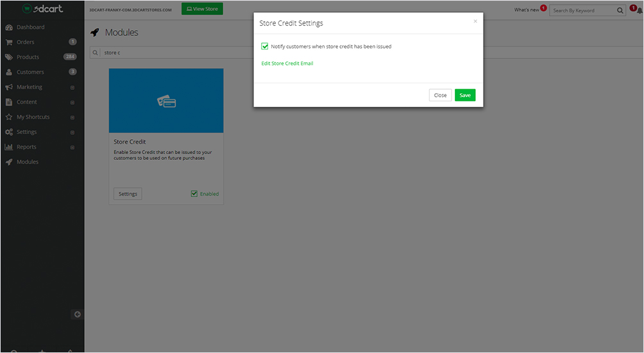Uncheck notify customers about store credit
Viewport: 644px width, 353px height.
265,46
